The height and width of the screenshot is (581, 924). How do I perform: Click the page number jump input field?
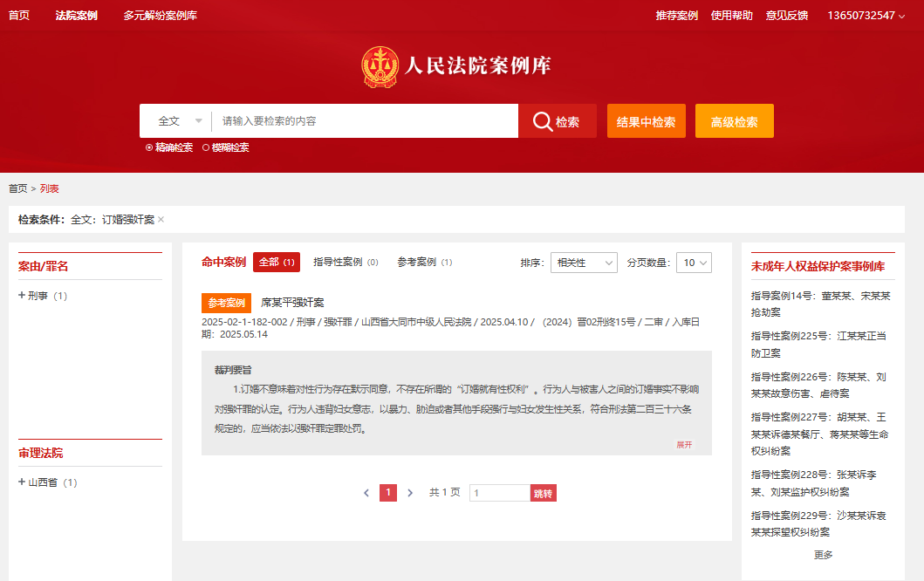point(500,492)
